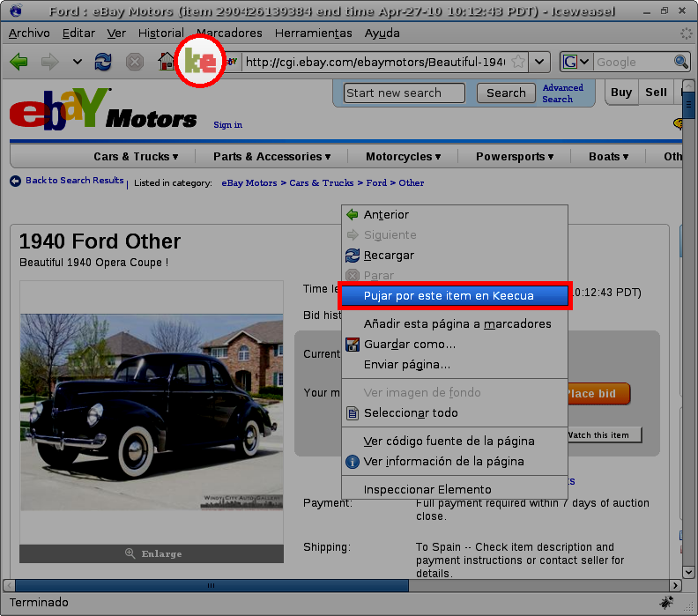
Task: Click the eBay Motors logo
Action: pos(103,109)
